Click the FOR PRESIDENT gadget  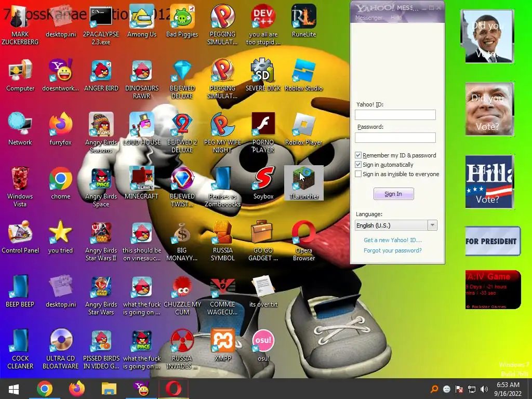click(x=493, y=241)
